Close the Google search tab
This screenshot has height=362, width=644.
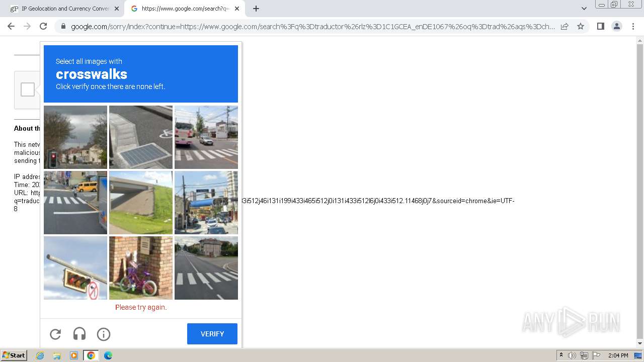click(237, 9)
